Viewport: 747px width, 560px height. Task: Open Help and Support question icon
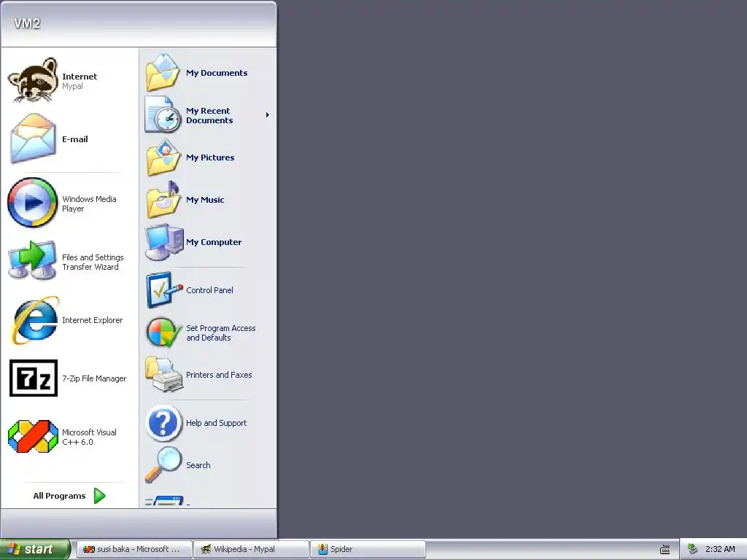tap(163, 423)
